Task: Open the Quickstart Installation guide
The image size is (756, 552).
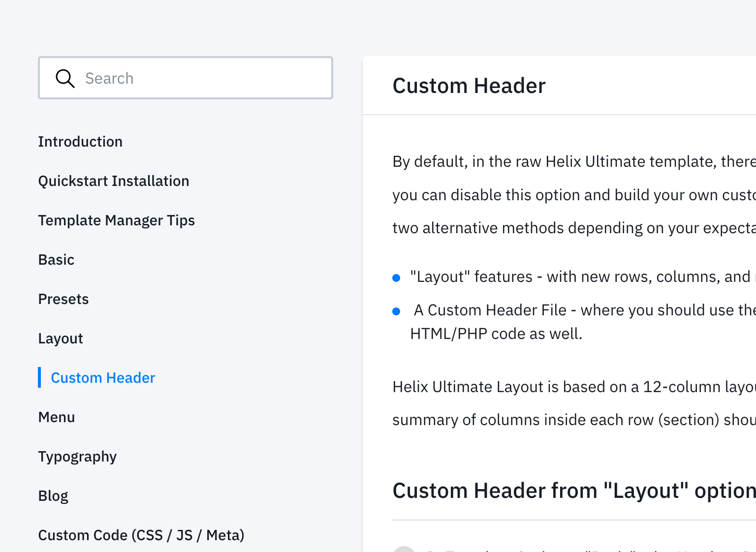Action: pos(114,181)
